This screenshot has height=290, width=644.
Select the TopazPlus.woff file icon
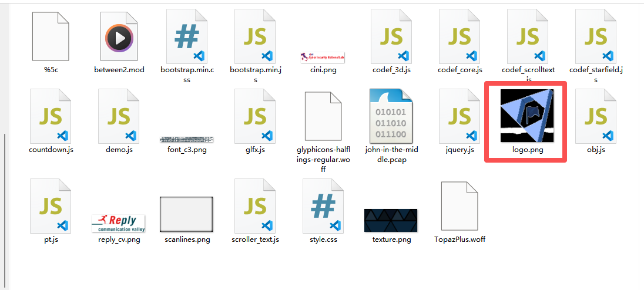[x=459, y=206]
